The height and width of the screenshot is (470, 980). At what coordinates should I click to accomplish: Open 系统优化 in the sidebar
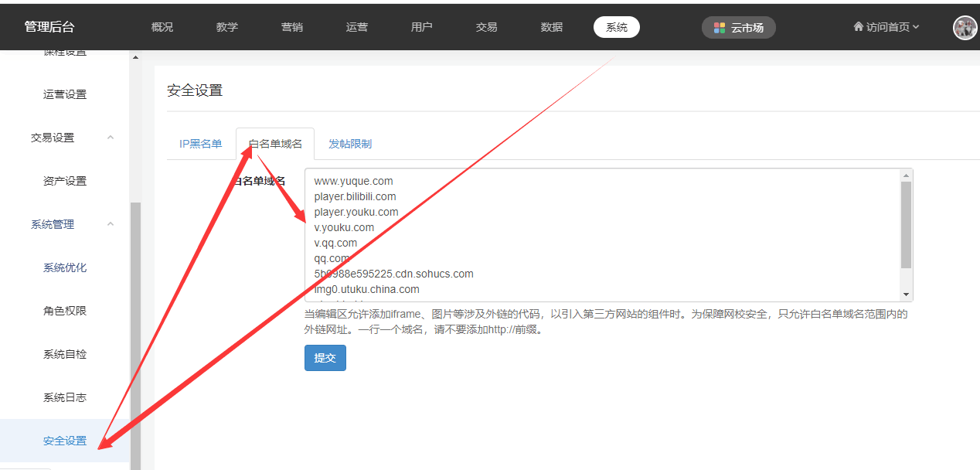pyautogui.click(x=65, y=267)
